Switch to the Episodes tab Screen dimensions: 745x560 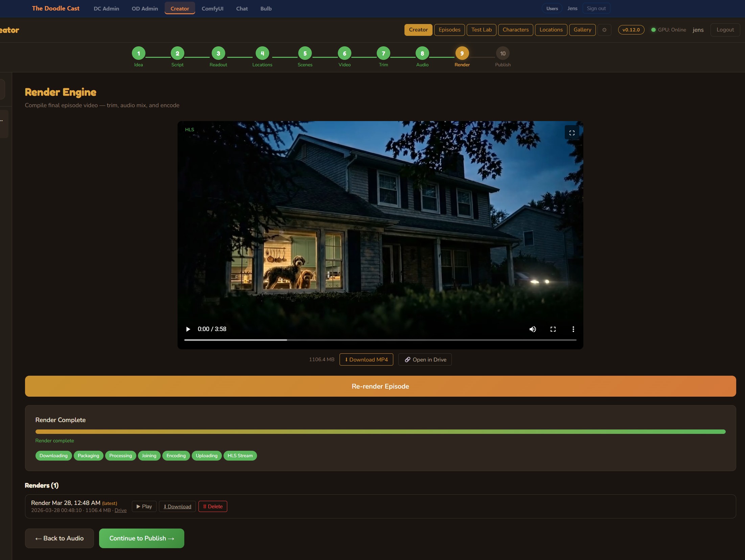click(x=449, y=30)
